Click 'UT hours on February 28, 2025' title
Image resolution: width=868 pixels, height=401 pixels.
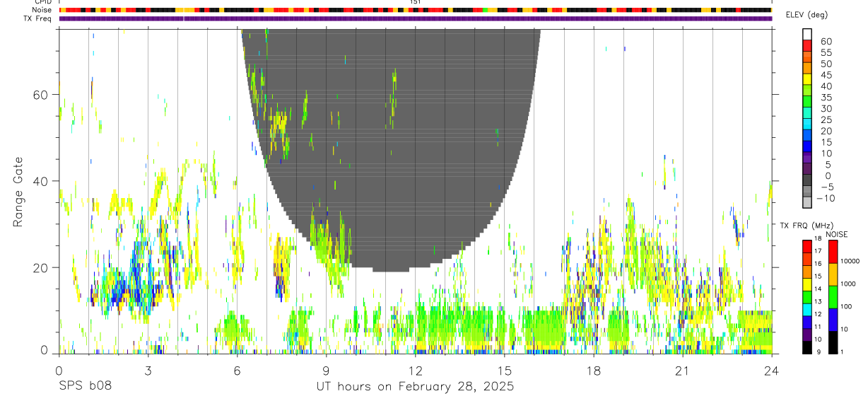(416, 388)
